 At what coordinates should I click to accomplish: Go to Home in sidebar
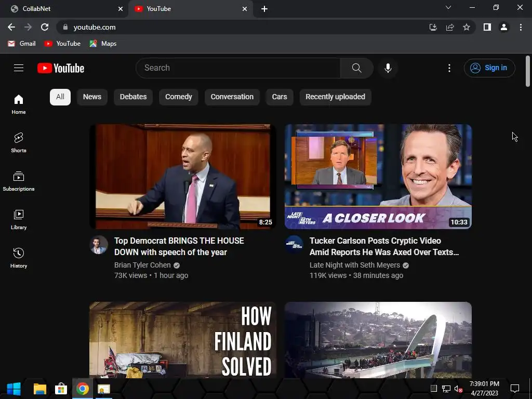click(19, 104)
